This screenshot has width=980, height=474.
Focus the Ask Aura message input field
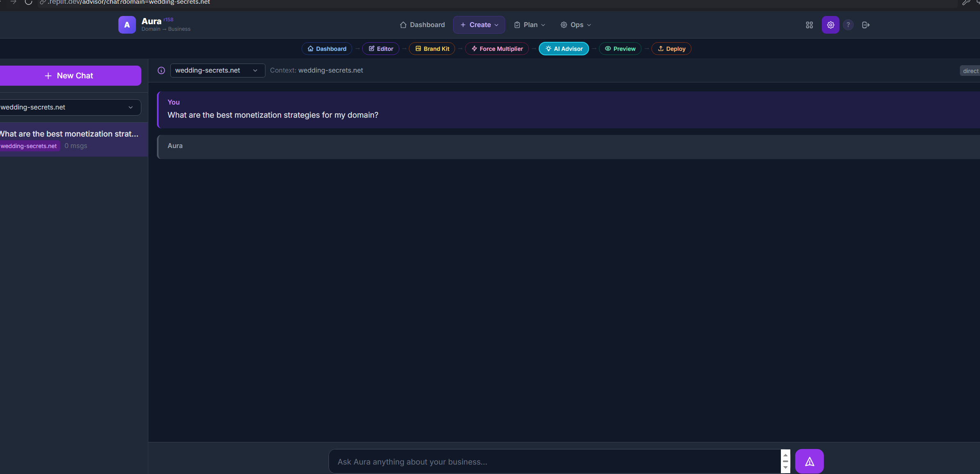[x=553, y=462]
